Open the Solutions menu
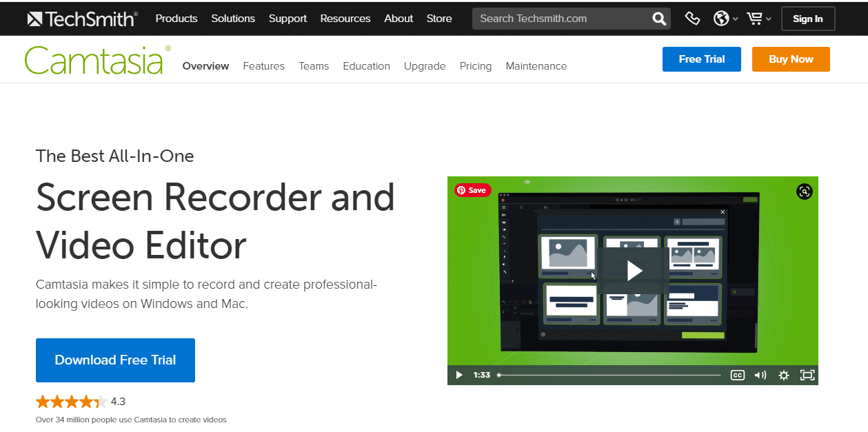 (233, 19)
